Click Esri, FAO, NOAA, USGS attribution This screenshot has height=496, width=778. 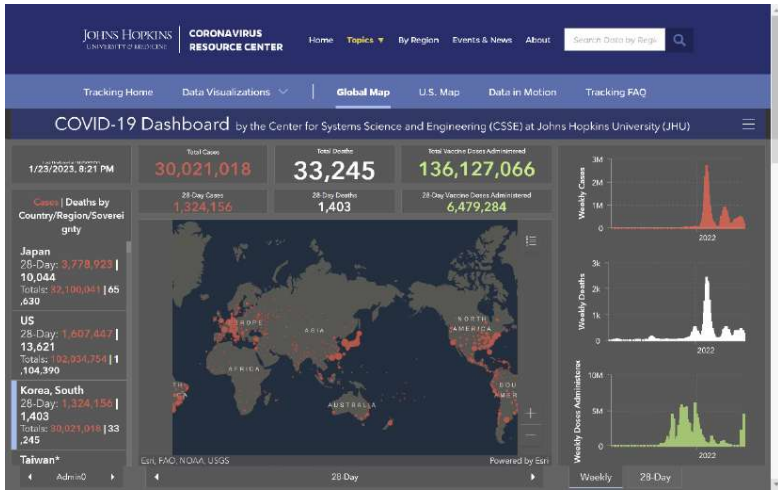point(185,461)
